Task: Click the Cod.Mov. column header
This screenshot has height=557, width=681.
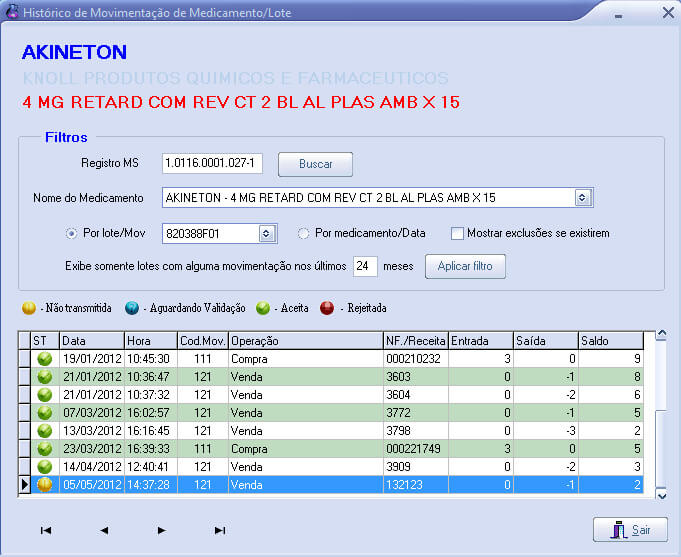Action: (x=203, y=341)
